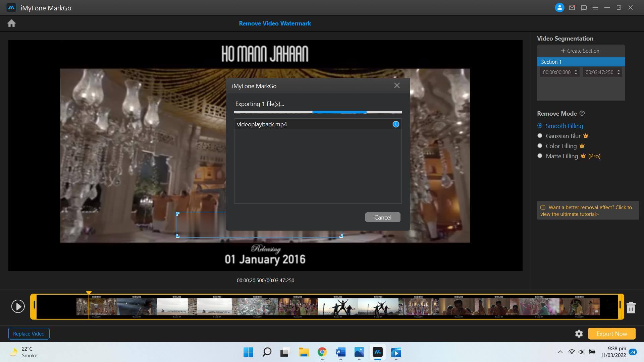
Task: Adjust start time stepper for Section 1
Action: (575, 72)
